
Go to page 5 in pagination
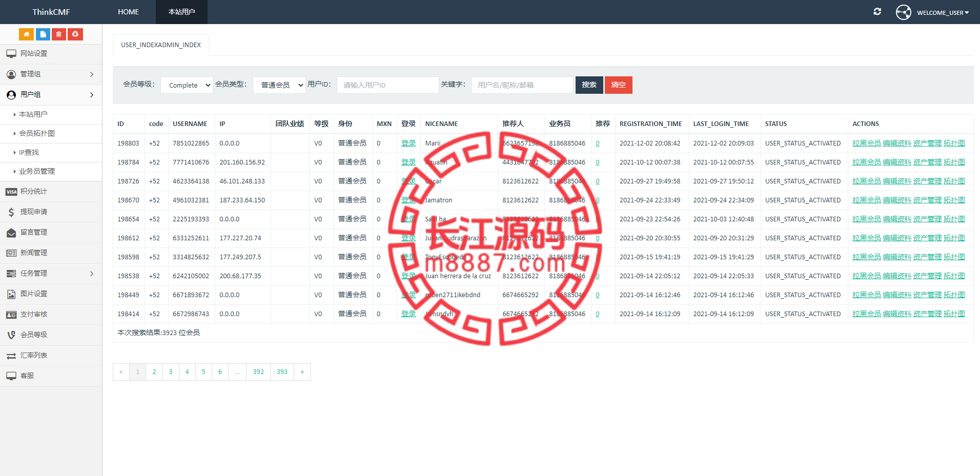click(x=203, y=372)
